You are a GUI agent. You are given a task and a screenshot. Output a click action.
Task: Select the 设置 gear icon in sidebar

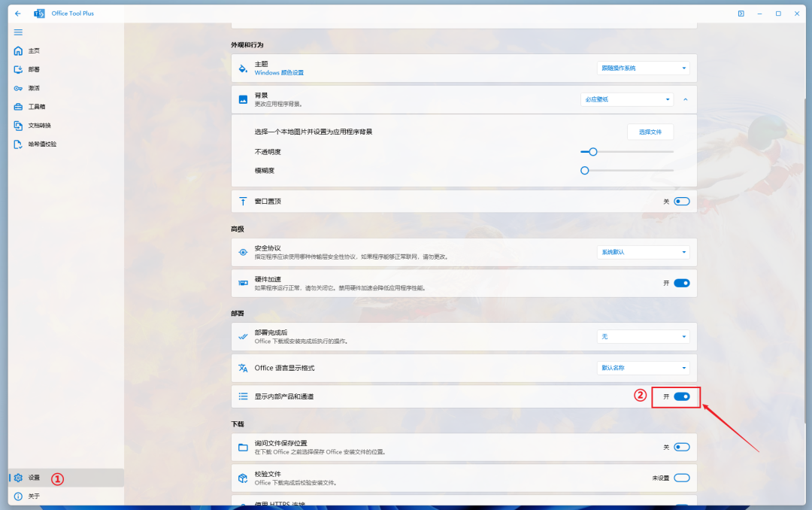[18, 478]
